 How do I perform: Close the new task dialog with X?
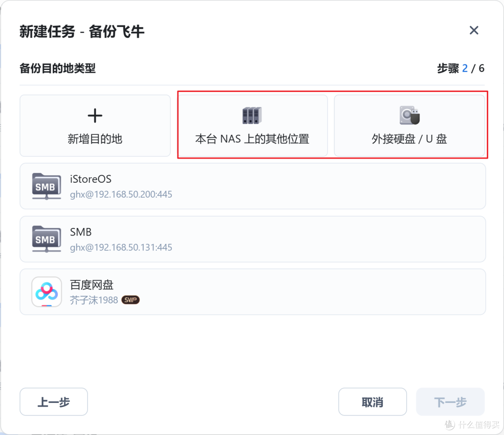click(474, 30)
